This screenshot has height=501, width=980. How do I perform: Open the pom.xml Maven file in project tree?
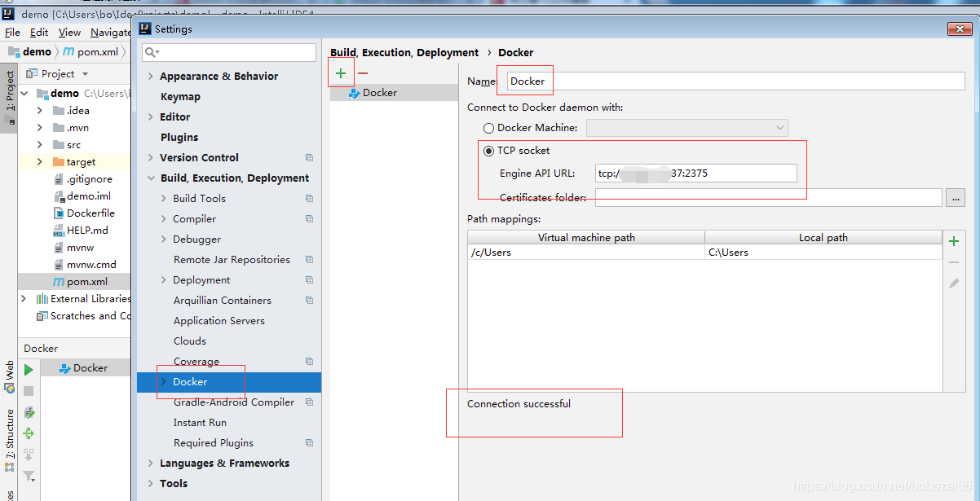(x=86, y=281)
